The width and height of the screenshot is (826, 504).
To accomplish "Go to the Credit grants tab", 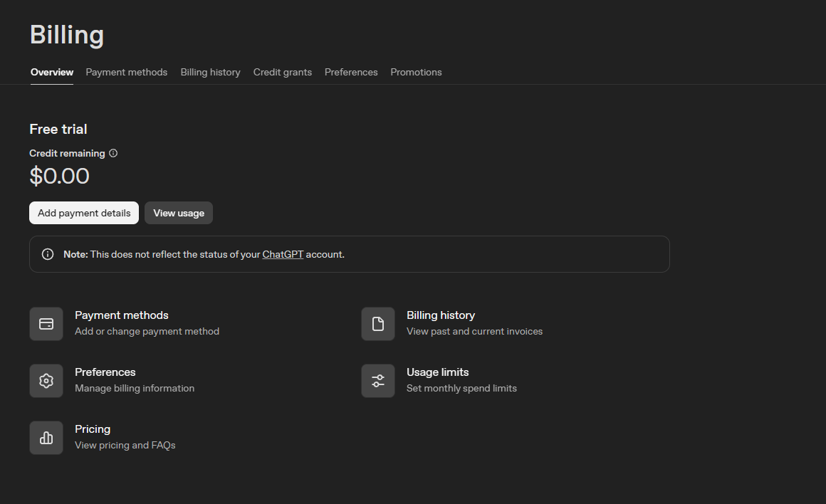I will (x=283, y=72).
